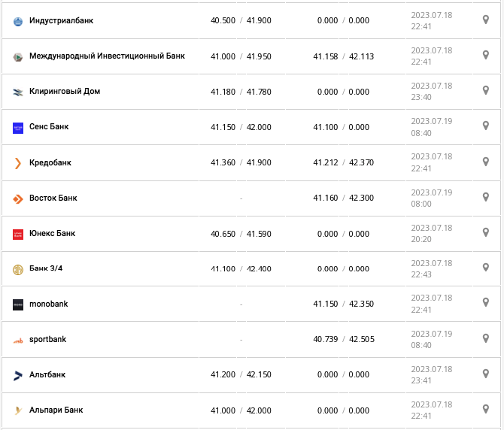
Task: Open map pin for Индустриалбанк row
Action: [486, 20]
